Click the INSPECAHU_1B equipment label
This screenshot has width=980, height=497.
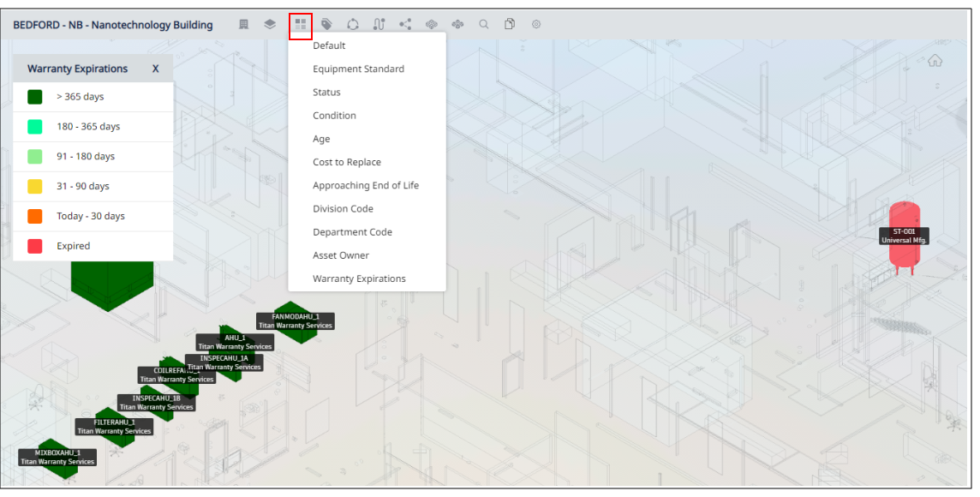point(156,403)
